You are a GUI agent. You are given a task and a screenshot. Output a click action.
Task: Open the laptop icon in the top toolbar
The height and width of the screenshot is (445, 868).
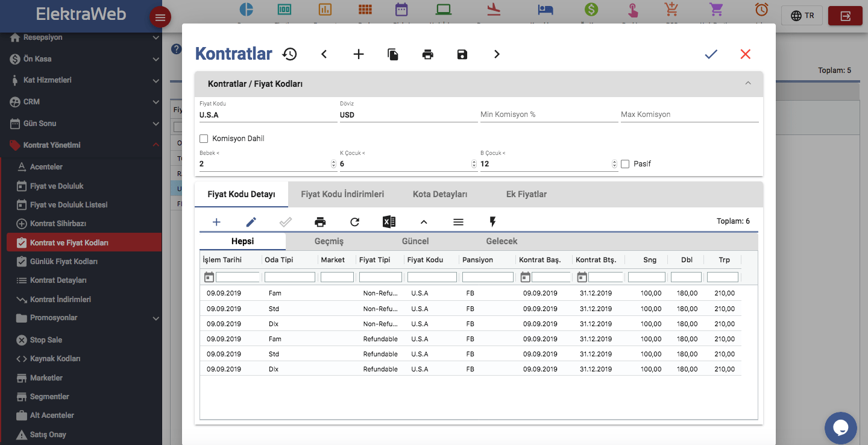coord(444,10)
